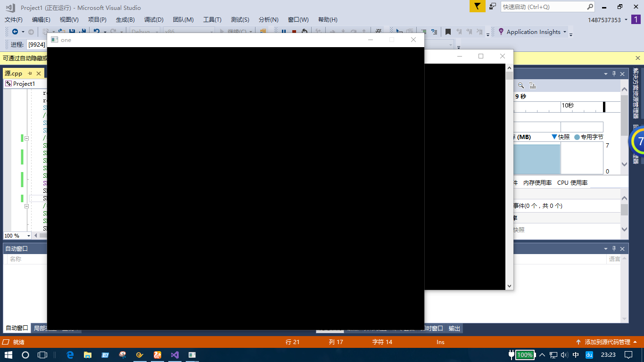Restart the debug session icon

click(305, 32)
